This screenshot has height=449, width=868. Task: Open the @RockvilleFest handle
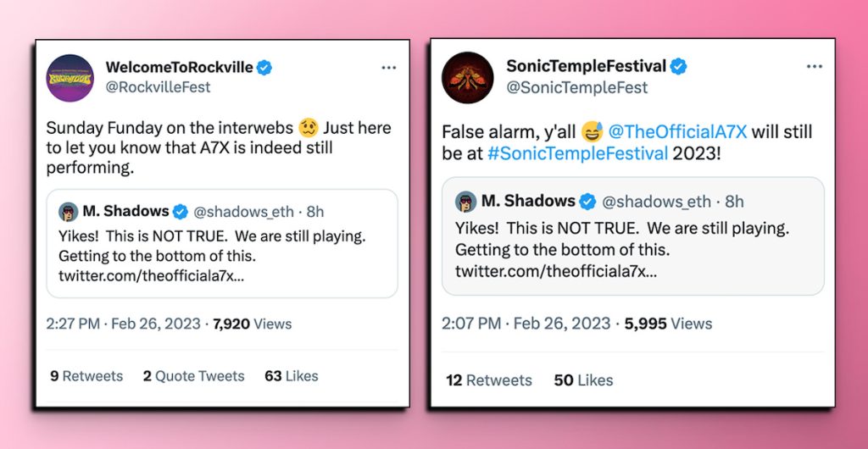[158, 87]
